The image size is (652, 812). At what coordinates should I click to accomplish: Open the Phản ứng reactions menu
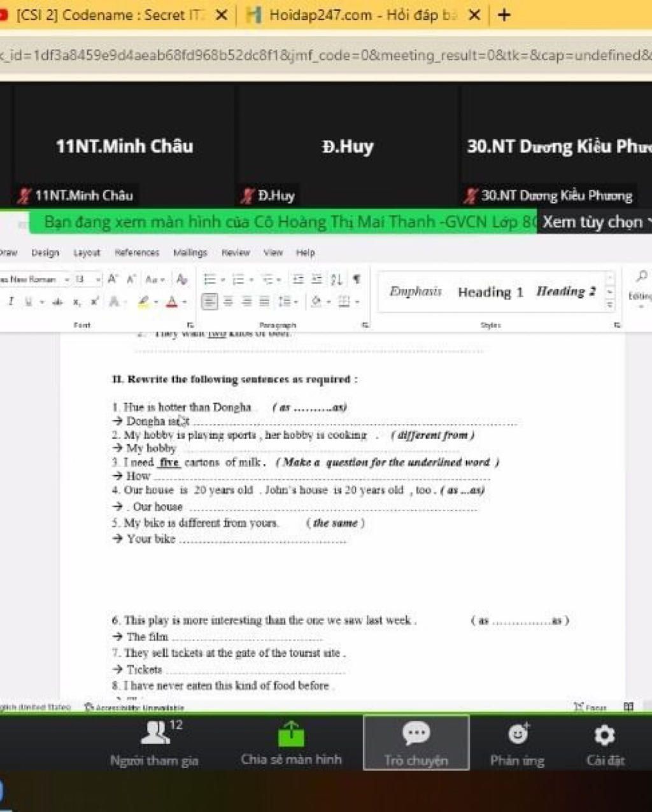[518, 743]
